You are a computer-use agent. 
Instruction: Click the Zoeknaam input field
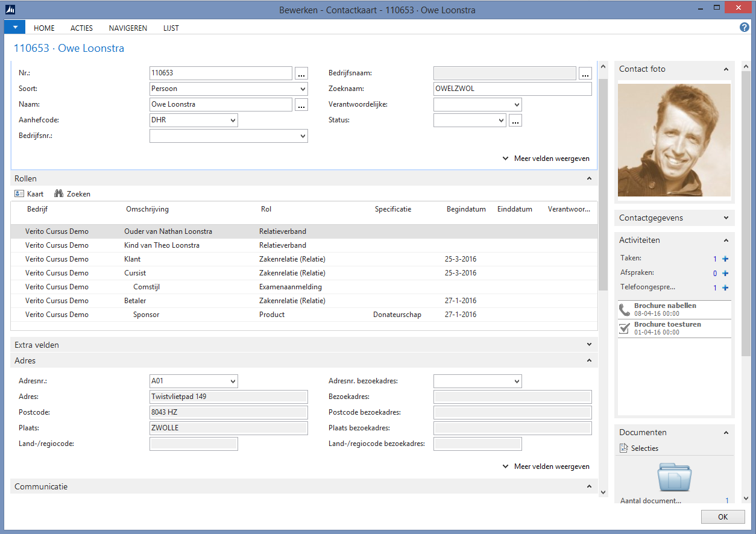(x=512, y=89)
